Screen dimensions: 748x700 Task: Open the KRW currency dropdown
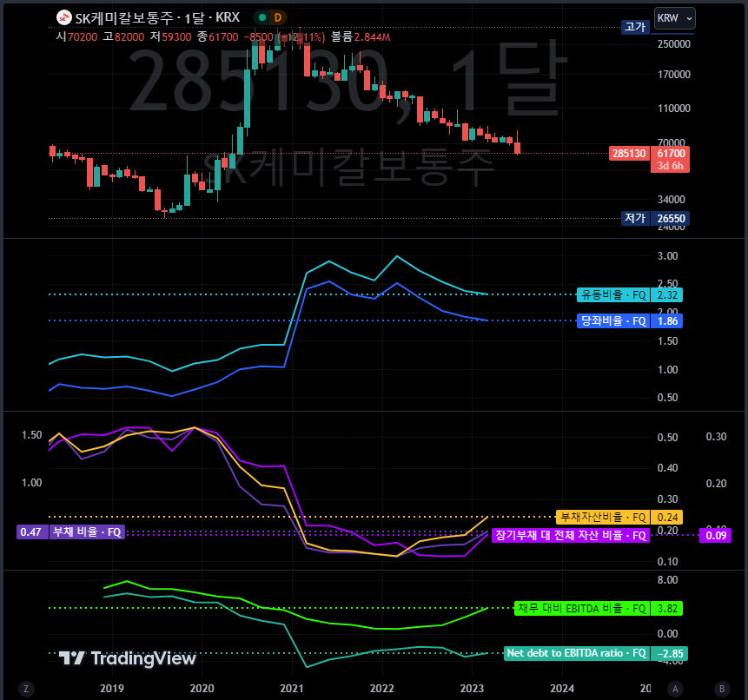pyautogui.click(x=674, y=18)
